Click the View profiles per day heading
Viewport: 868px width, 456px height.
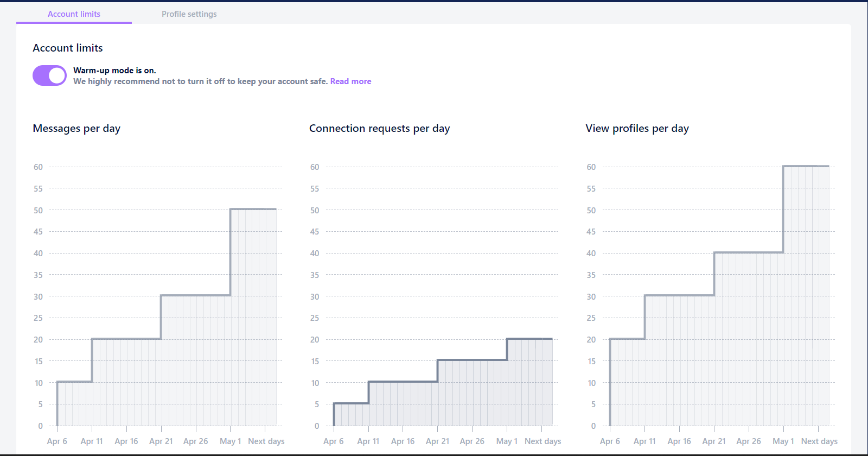point(637,129)
